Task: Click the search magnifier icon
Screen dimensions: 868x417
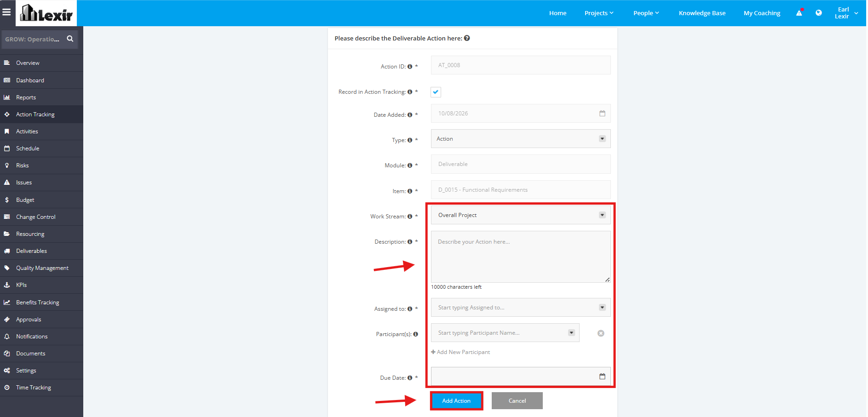Action: [x=70, y=39]
